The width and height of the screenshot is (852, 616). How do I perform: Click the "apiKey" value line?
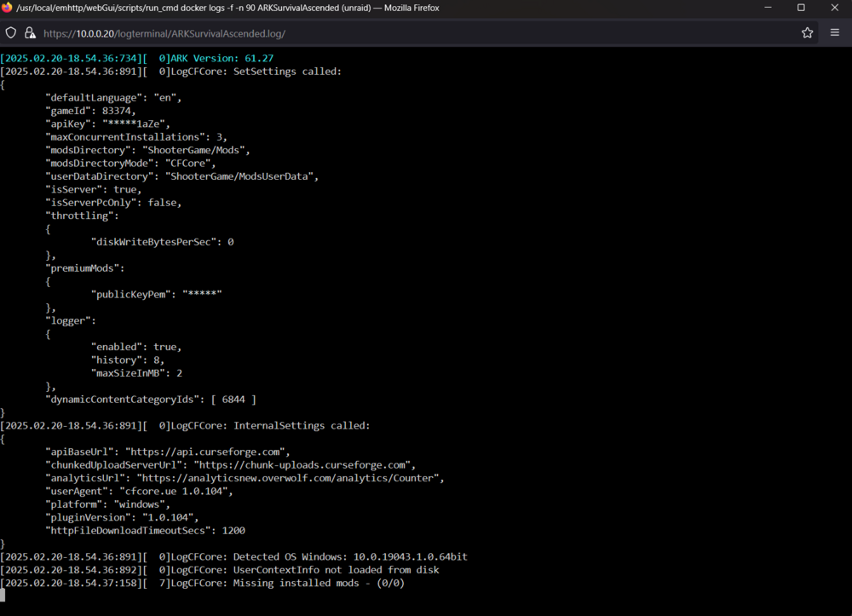click(107, 124)
